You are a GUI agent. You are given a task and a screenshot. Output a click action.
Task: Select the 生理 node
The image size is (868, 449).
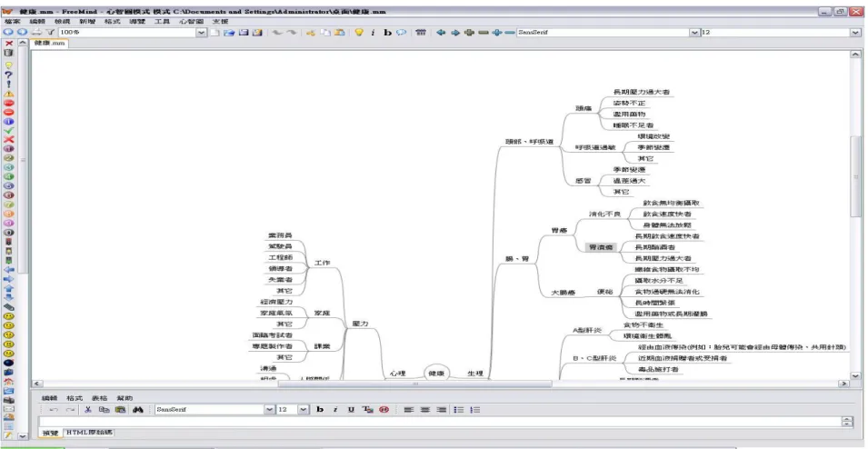click(475, 374)
